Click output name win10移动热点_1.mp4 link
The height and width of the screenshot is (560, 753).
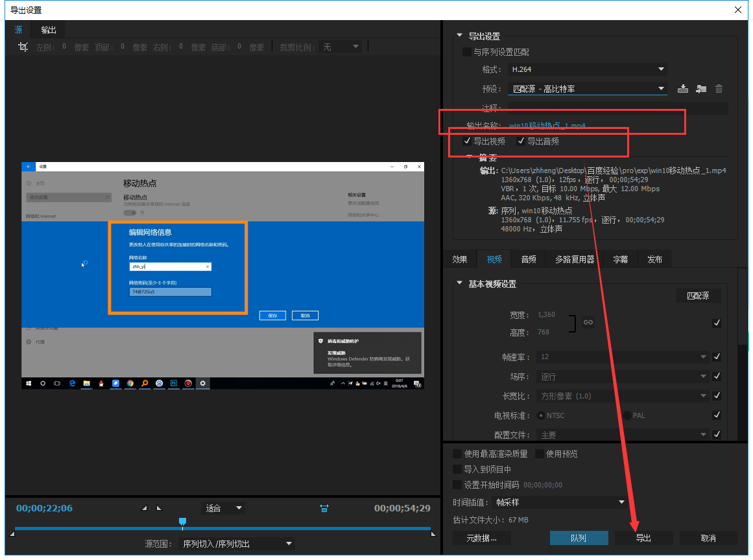point(547,125)
